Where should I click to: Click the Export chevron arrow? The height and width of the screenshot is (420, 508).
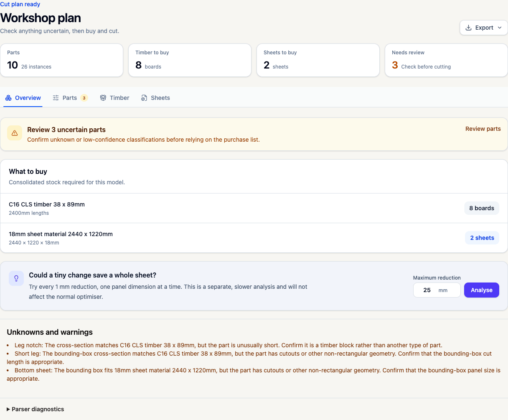(x=500, y=28)
